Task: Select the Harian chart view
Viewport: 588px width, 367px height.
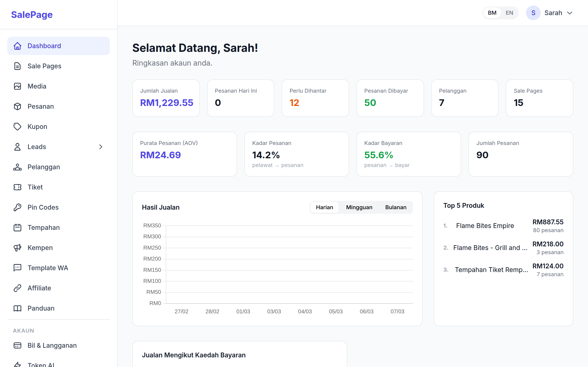Action: 324,207
